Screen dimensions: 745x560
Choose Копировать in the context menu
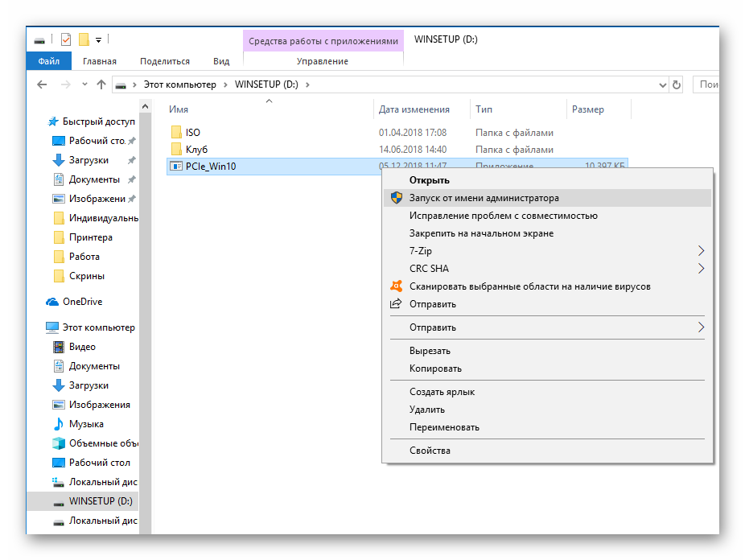tap(547, 369)
